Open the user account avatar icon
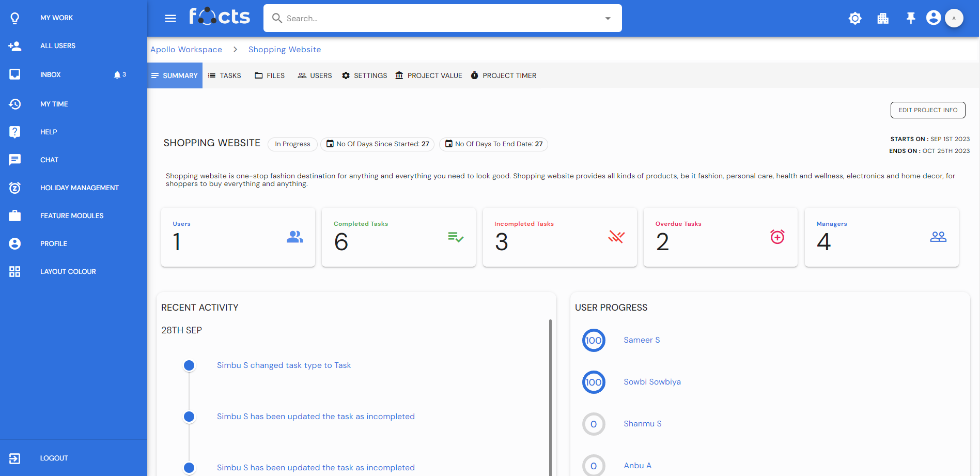Screen dimensions: 980x476 933,18
